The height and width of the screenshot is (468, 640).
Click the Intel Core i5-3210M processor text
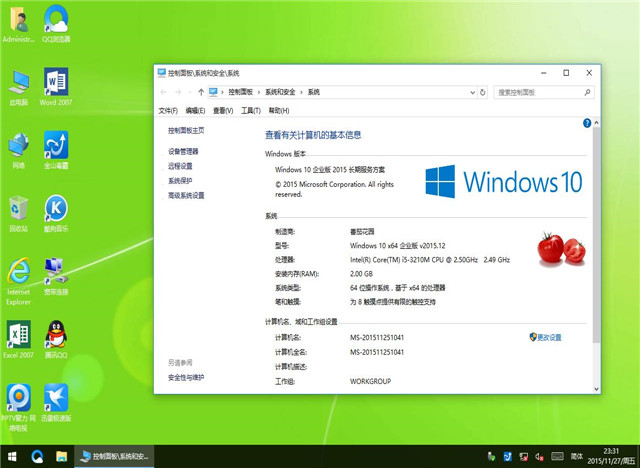point(430,260)
